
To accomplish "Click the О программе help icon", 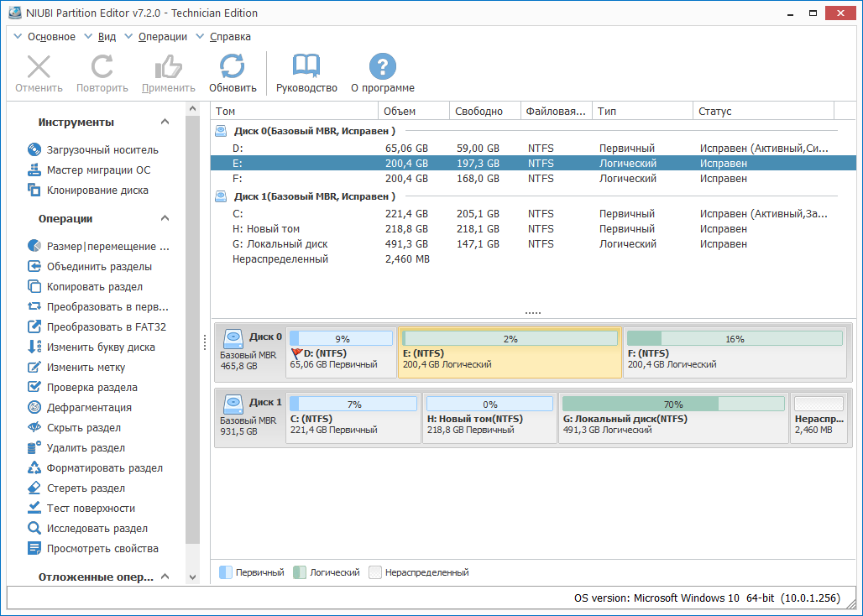I will (382, 67).
